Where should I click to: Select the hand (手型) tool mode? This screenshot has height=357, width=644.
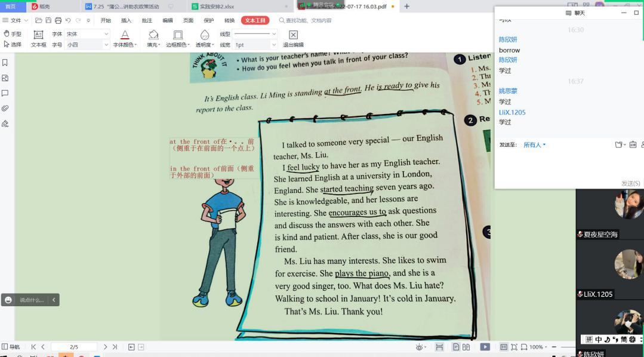pyautogui.click(x=12, y=34)
